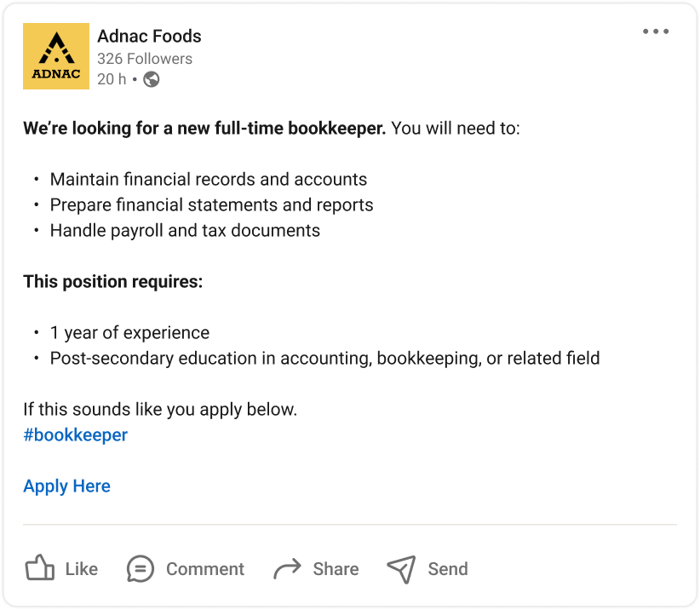This screenshot has width=700, height=610.
Task: Click the '1 year of experience' bullet
Action: click(x=129, y=333)
